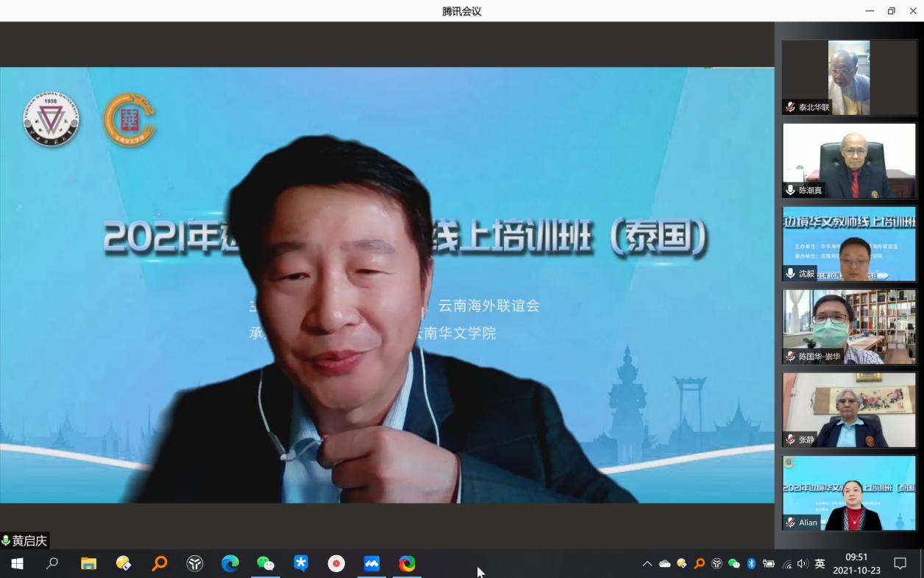Image resolution: width=924 pixels, height=578 pixels.
Task: Expand the hidden system tray icons chevron
Action: click(647, 563)
